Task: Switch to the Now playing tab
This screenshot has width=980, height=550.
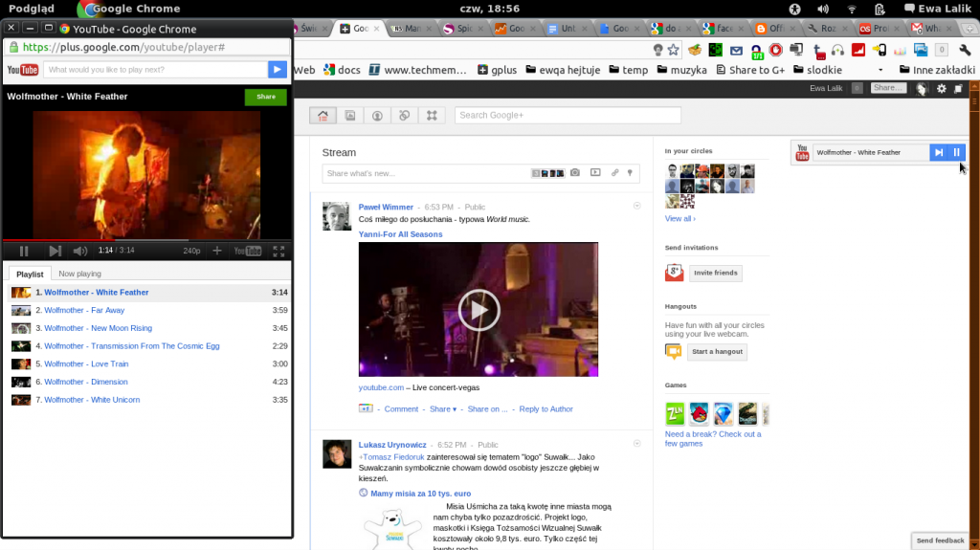Action: click(79, 274)
